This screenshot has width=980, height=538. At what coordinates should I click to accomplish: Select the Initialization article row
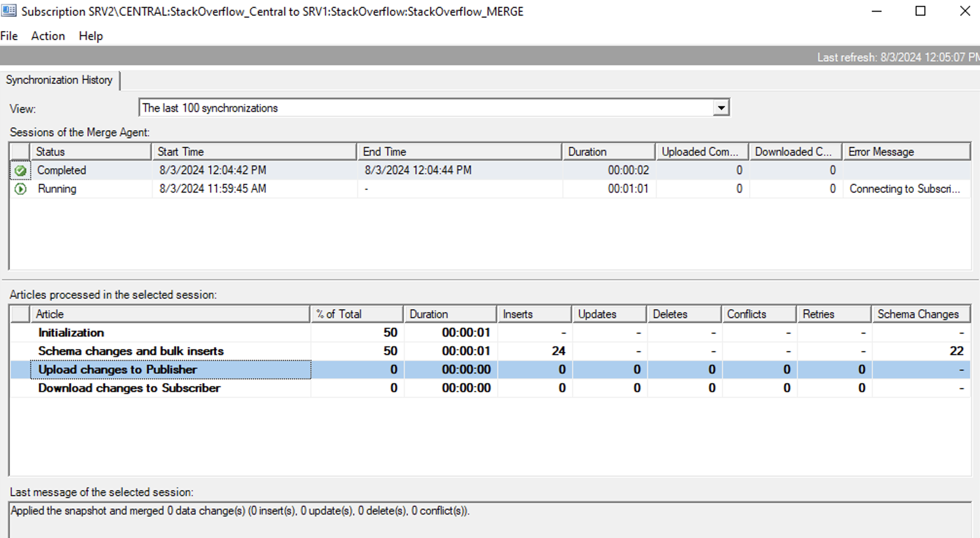click(490, 333)
